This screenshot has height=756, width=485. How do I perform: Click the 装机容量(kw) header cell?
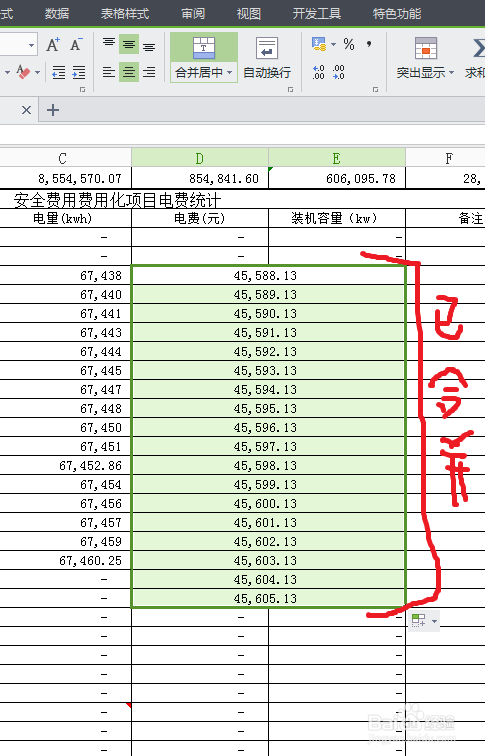pos(337,218)
